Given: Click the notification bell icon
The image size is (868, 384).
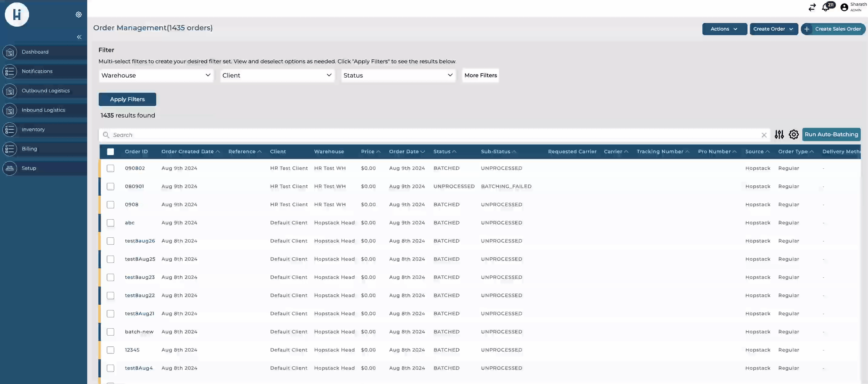Looking at the screenshot, I should point(826,7).
